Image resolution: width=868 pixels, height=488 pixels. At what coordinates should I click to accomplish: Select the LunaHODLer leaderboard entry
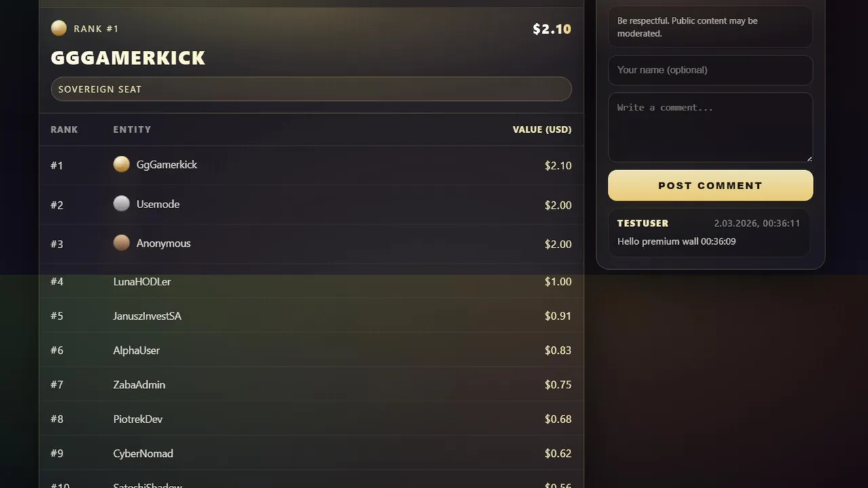(142, 281)
